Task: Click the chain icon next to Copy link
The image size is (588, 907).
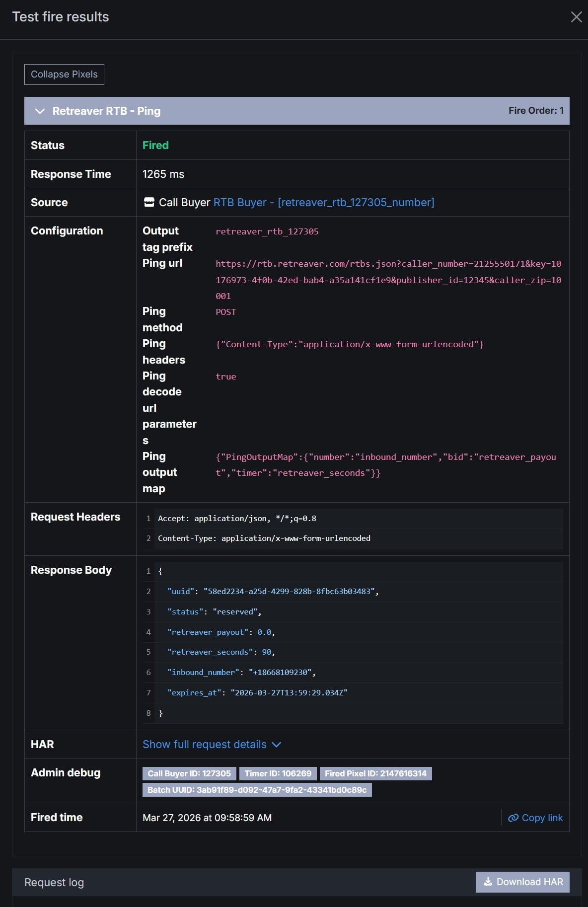Action: click(513, 818)
